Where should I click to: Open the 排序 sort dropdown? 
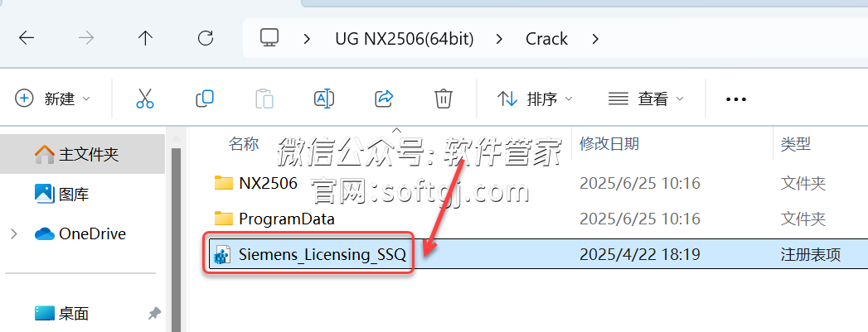click(535, 99)
